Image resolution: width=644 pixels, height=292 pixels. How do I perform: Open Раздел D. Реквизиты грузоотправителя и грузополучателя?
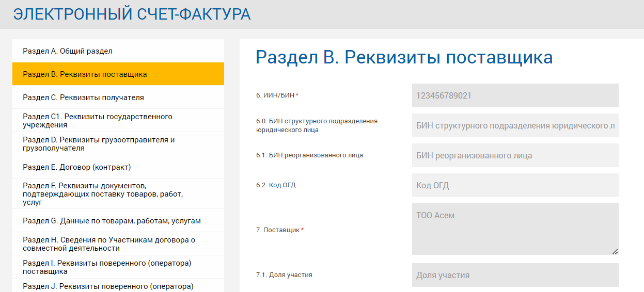coord(118,144)
